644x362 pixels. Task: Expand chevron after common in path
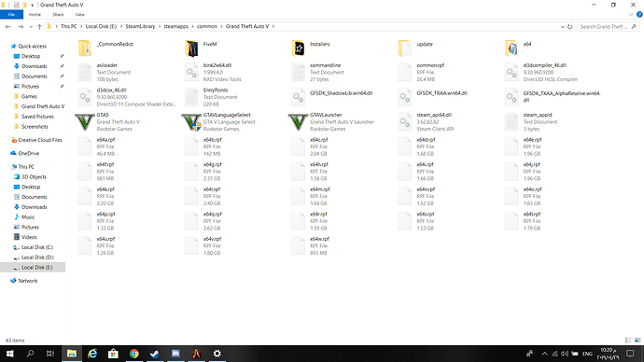coord(221,26)
